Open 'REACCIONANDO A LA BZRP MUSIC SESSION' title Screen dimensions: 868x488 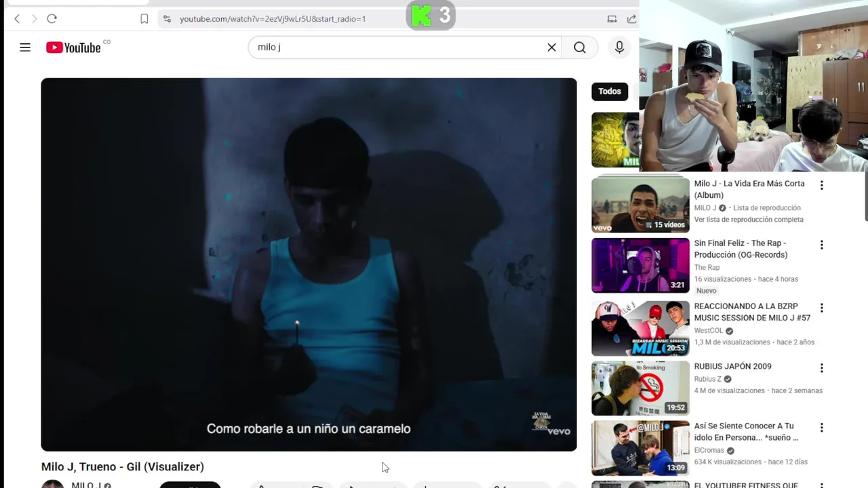click(752, 312)
